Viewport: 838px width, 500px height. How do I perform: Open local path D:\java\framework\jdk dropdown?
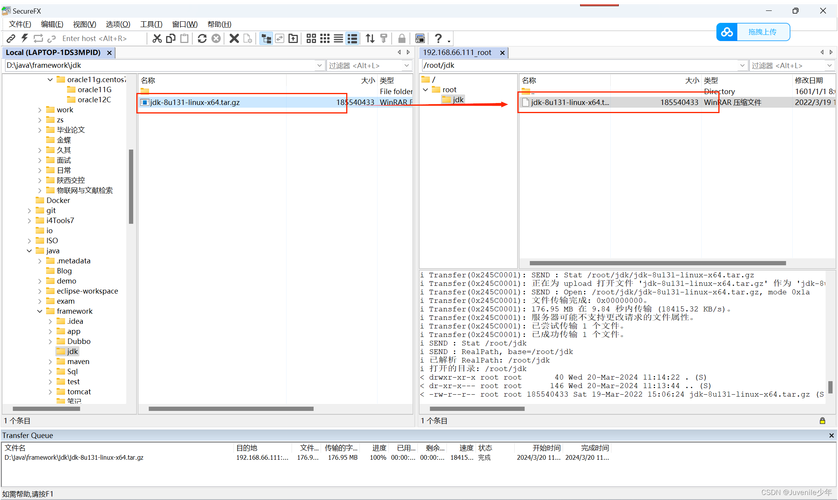[x=319, y=65]
